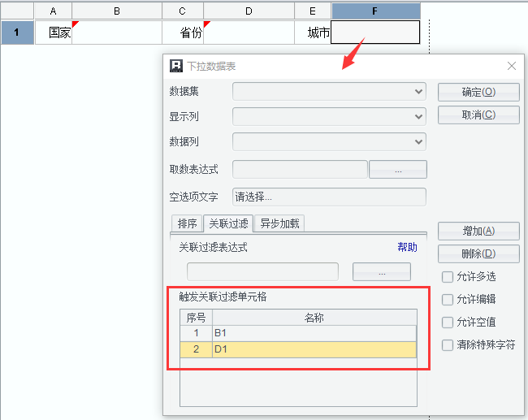The width and height of the screenshot is (528, 420).
Task: Click column header B
Action: point(117,11)
